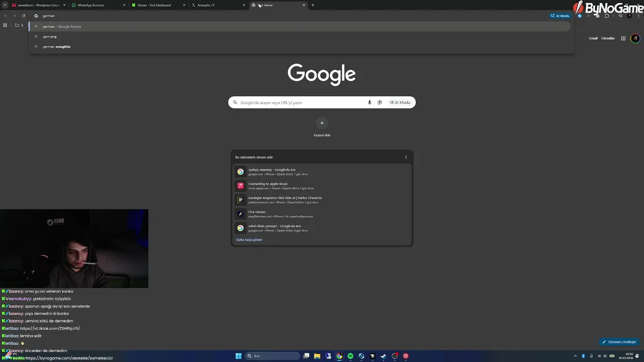The width and height of the screenshot is (644, 362).
Task: Open the three-dot menu of Bu sekmelerle devam edin card
Action: pyautogui.click(x=406, y=157)
